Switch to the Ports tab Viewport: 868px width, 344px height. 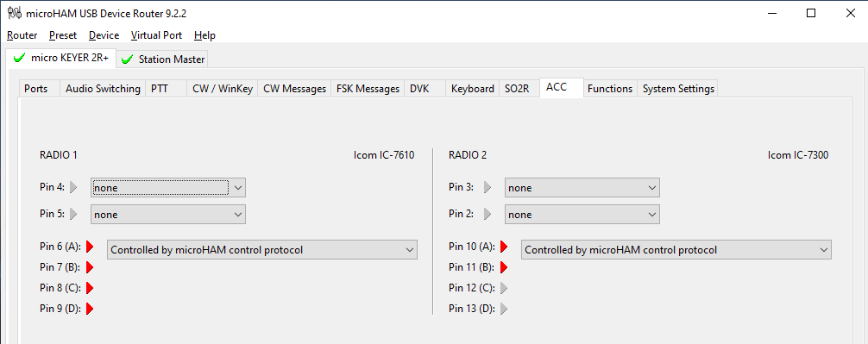click(x=39, y=89)
